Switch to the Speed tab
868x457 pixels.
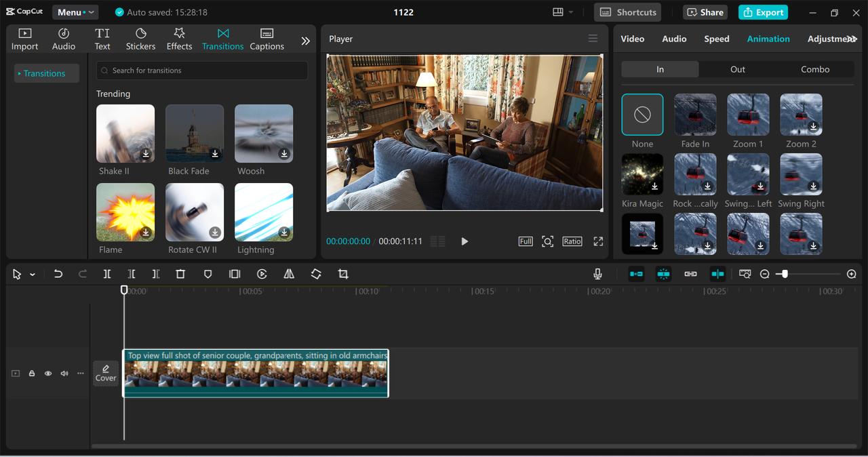click(717, 39)
